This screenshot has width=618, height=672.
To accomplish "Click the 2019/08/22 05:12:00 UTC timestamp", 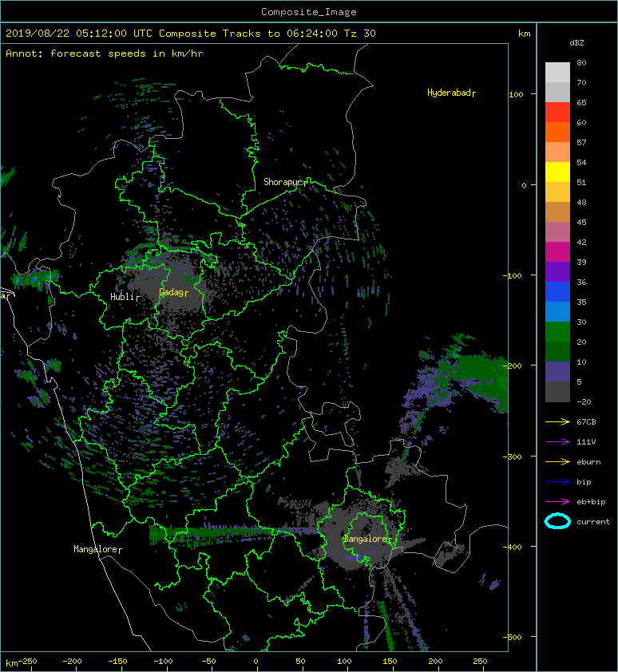I will pyautogui.click(x=79, y=34).
